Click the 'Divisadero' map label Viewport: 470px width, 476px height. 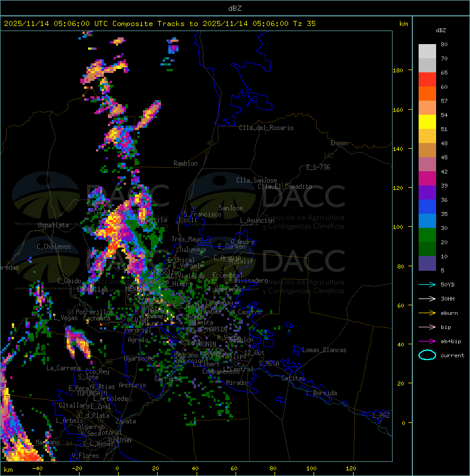[251, 280]
